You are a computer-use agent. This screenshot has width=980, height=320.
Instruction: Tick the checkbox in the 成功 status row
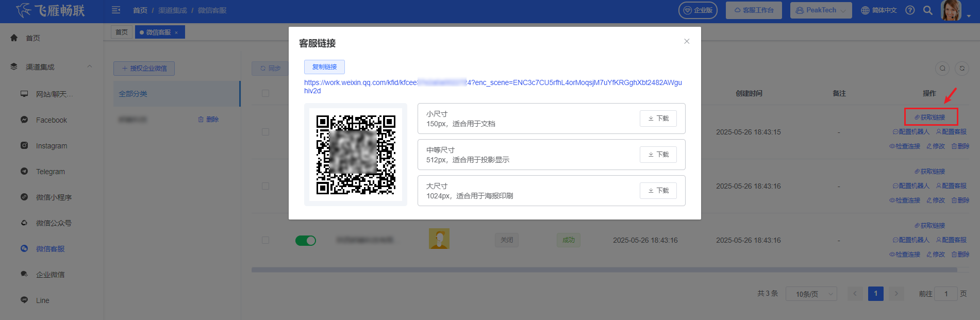[265, 240]
